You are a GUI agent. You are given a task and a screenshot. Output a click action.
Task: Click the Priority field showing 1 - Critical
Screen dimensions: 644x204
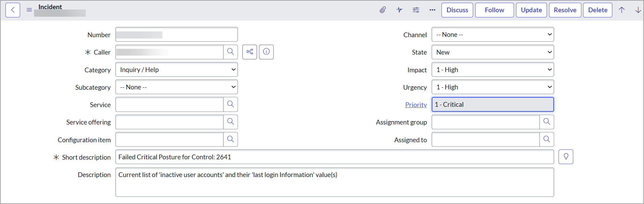point(493,104)
